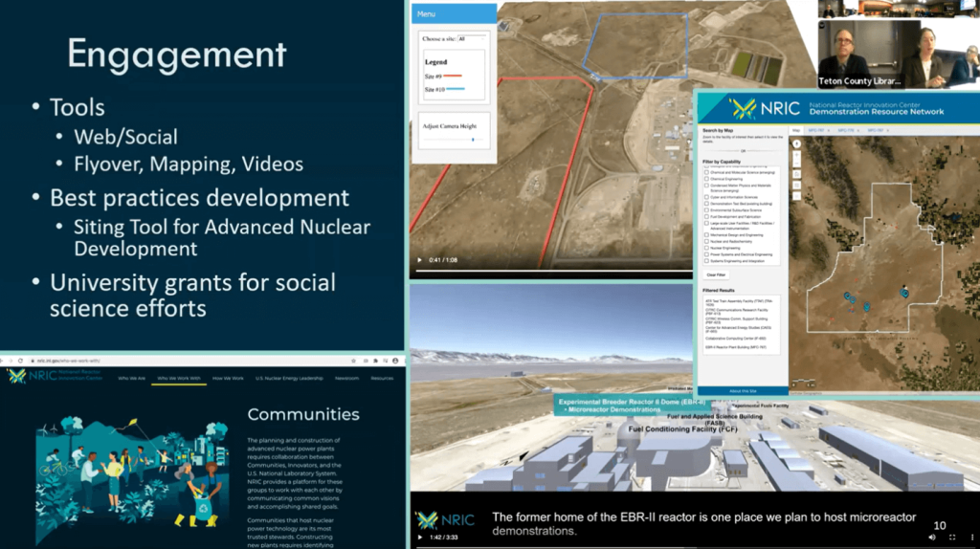
Task: Open the Who We Are menu
Action: 132,379
